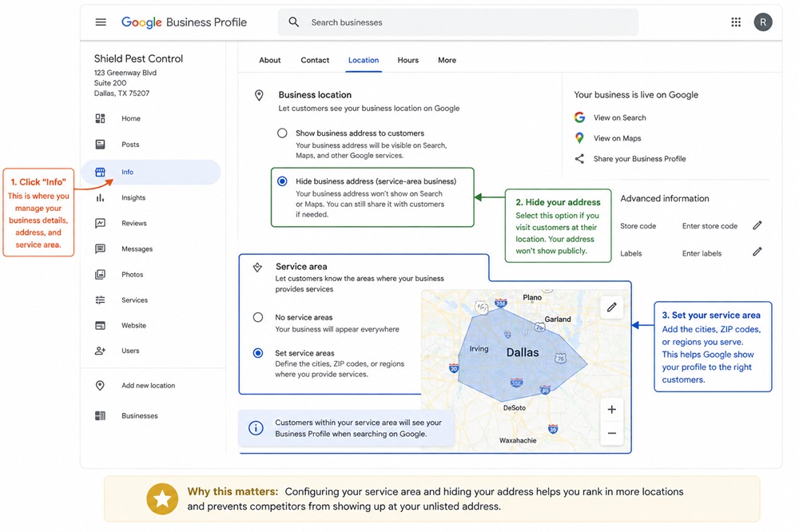Open View on Search link

(620, 117)
